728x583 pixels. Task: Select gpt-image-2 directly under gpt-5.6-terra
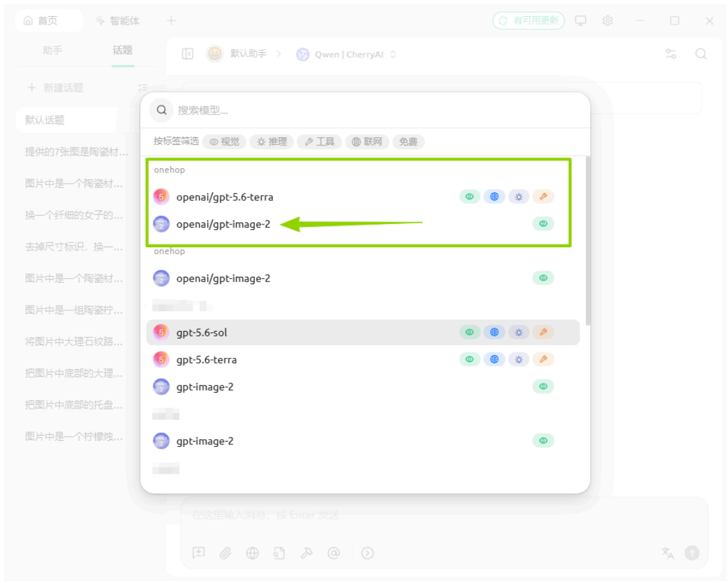(363, 387)
